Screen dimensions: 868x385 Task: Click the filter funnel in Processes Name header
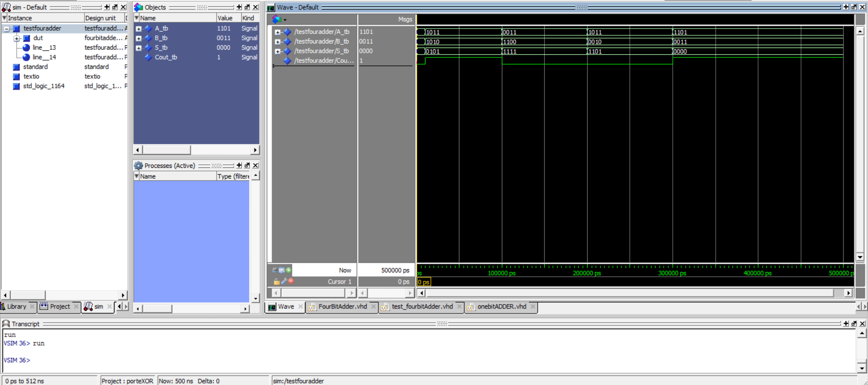coord(137,176)
